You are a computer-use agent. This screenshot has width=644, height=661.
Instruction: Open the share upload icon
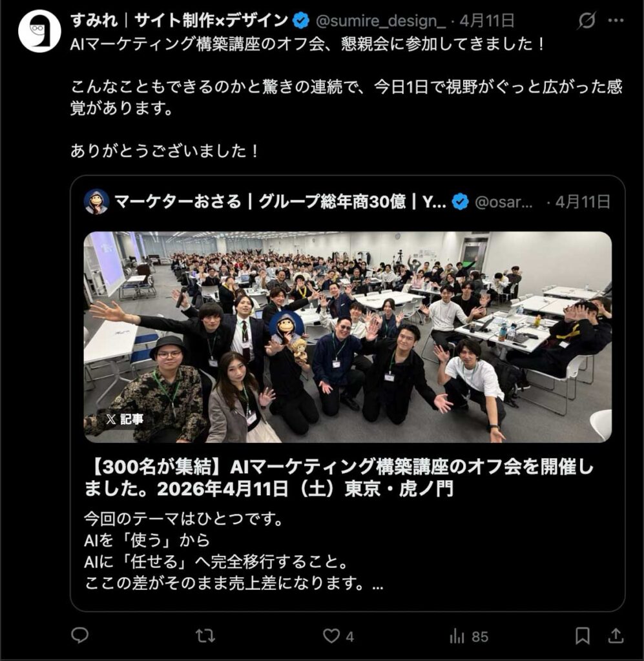tap(616, 636)
